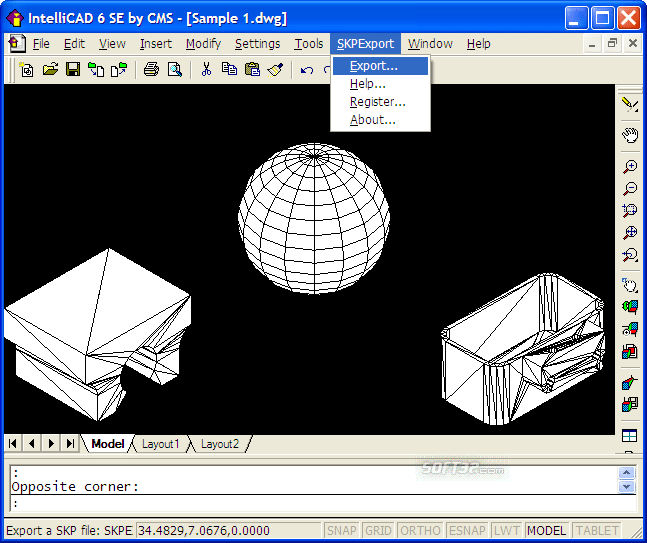Click the Zoom Extents icon
The width and height of the screenshot is (647, 543).
(630, 233)
